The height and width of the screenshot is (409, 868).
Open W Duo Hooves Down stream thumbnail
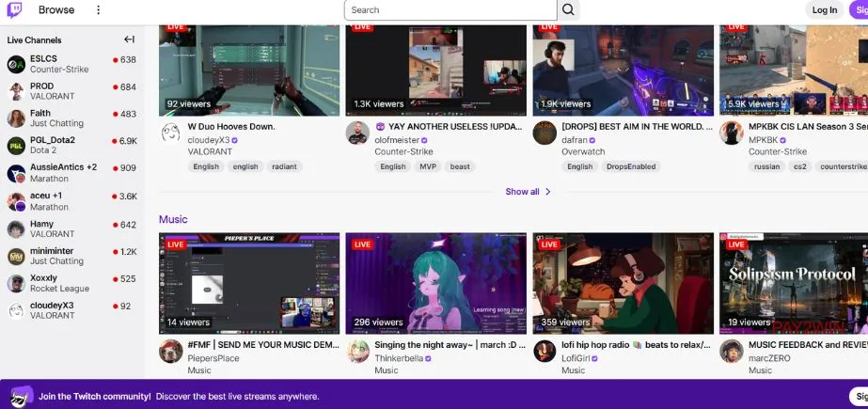(x=249, y=71)
